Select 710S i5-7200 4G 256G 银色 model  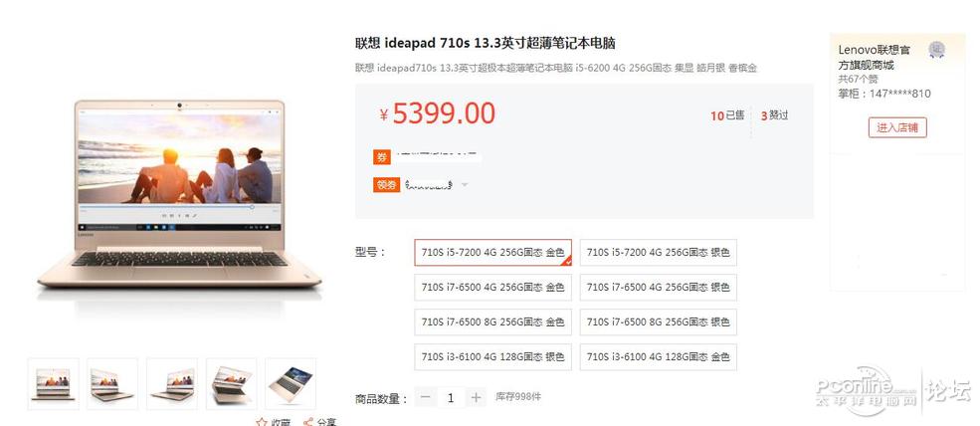tap(658, 253)
